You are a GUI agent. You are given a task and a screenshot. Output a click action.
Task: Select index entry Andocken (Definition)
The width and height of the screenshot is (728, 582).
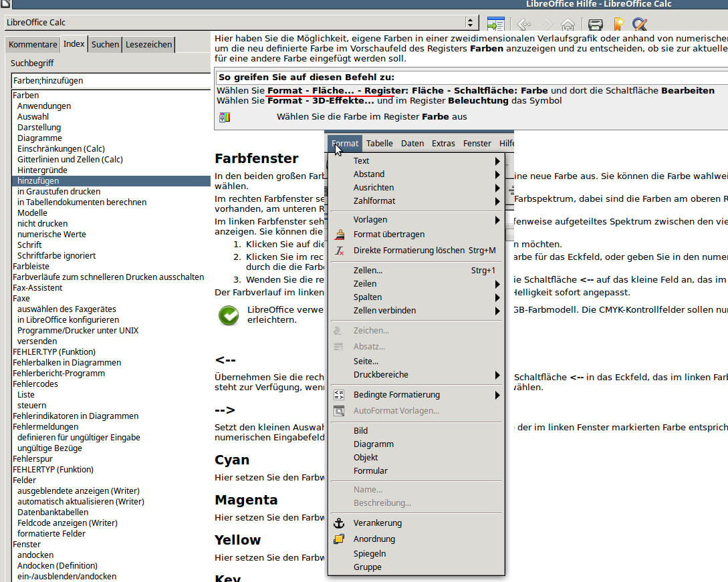pyautogui.click(x=57, y=566)
